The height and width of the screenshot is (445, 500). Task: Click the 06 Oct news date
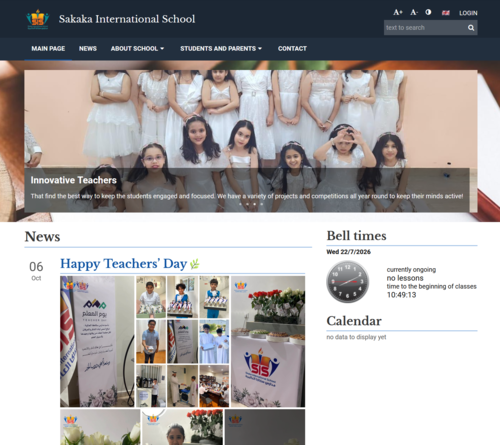pos(36,271)
